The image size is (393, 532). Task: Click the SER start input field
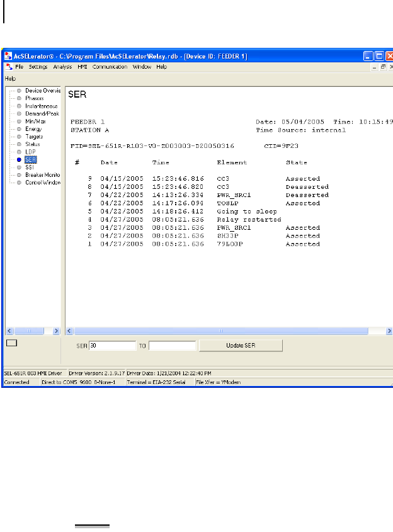click(x=112, y=346)
